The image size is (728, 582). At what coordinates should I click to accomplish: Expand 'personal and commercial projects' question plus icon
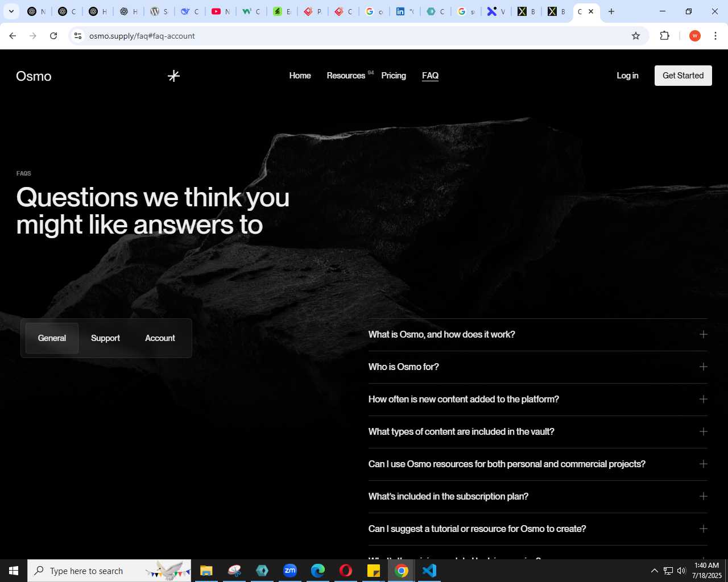pyautogui.click(x=704, y=464)
